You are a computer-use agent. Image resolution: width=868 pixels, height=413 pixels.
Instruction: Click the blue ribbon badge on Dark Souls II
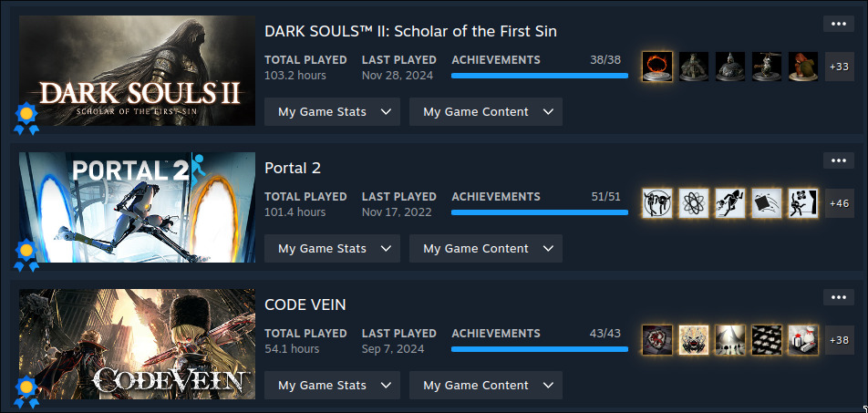click(x=26, y=118)
